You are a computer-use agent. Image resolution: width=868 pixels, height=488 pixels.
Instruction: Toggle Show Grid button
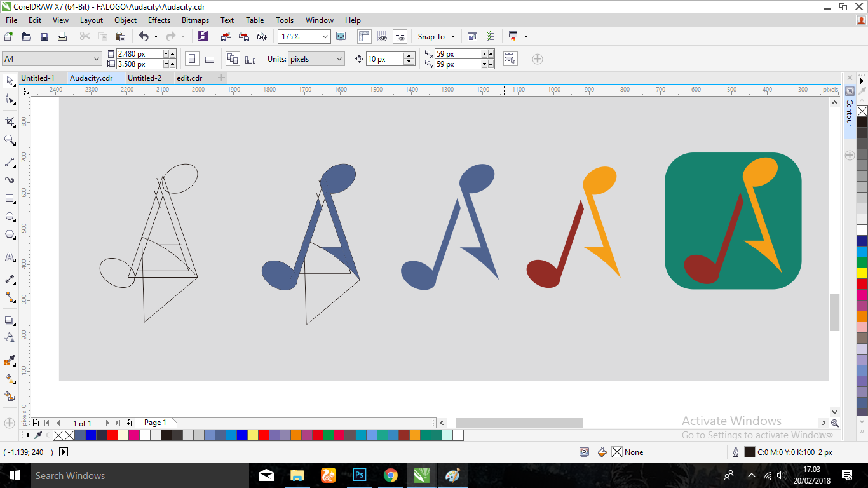point(382,37)
